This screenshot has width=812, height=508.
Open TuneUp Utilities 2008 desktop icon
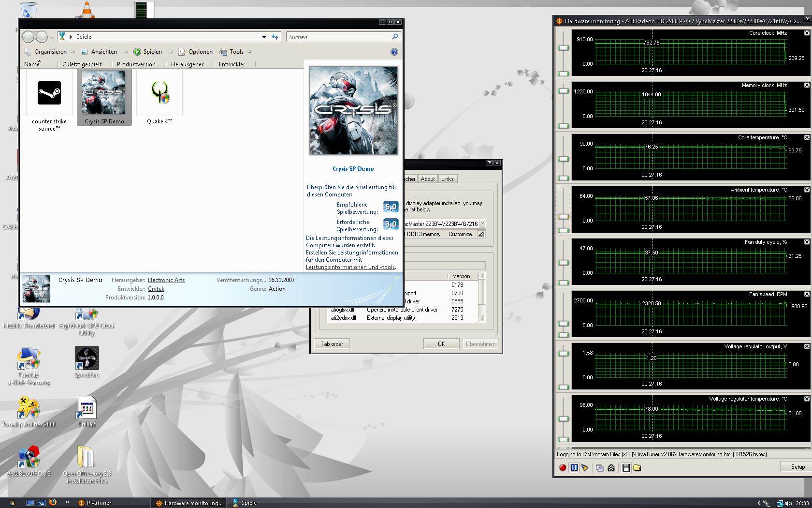pos(29,412)
